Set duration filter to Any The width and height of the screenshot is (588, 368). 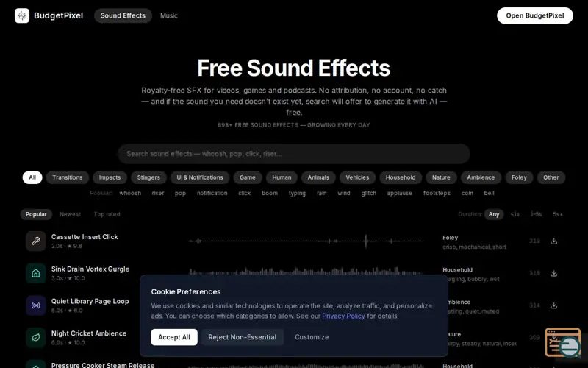click(493, 214)
